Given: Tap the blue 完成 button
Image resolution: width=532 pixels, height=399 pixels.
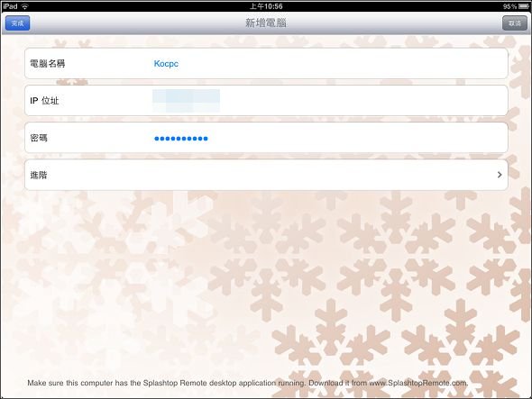Looking at the screenshot, I should (17, 23).
